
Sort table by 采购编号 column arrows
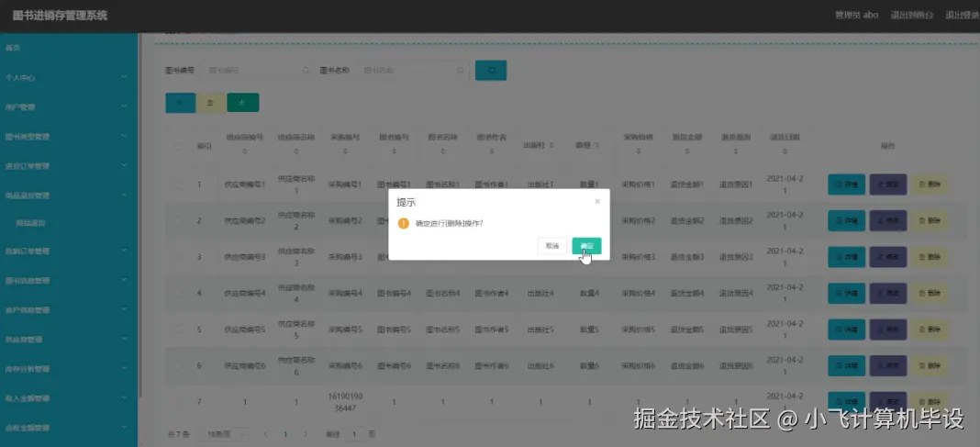(x=345, y=152)
